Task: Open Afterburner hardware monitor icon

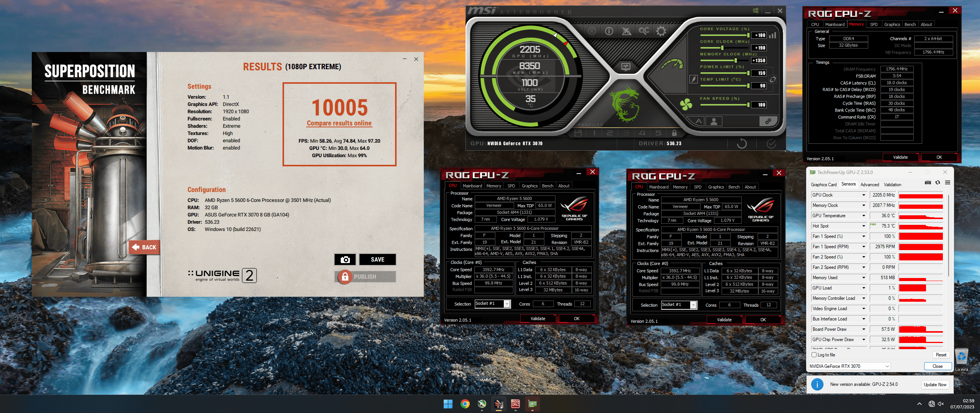Action: tap(626, 67)
